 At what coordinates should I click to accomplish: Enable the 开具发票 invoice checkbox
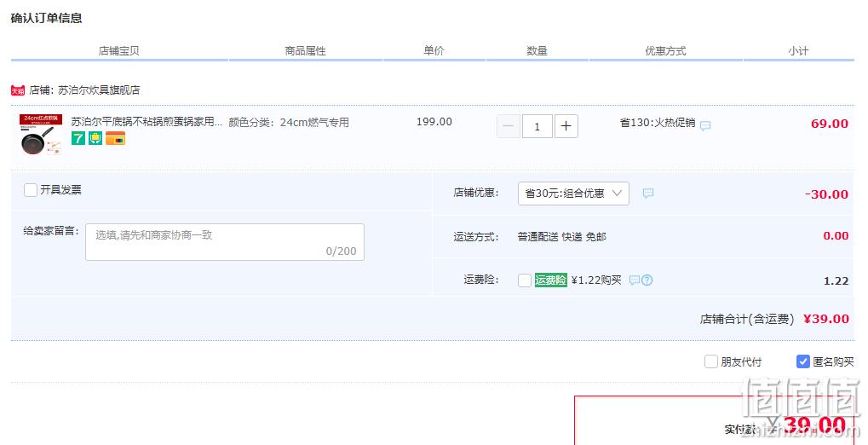[31, 190]
